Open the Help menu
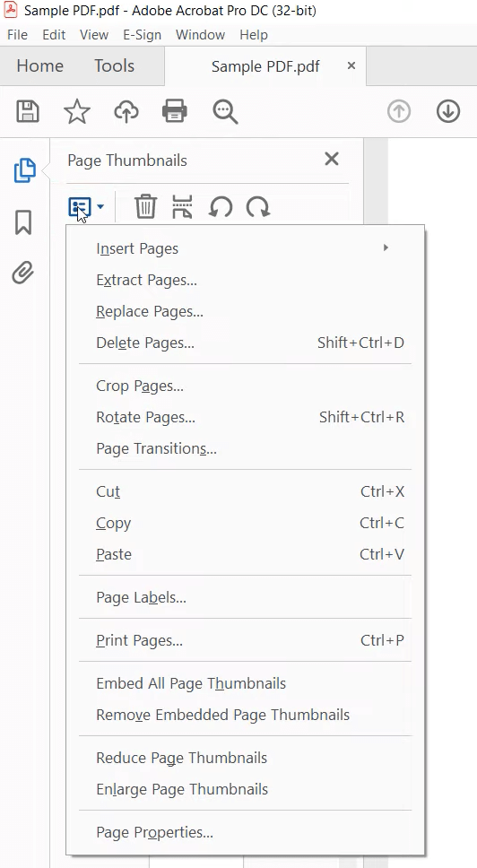The image size is (477, 868). pyautogui.click(x=254, y=35)
